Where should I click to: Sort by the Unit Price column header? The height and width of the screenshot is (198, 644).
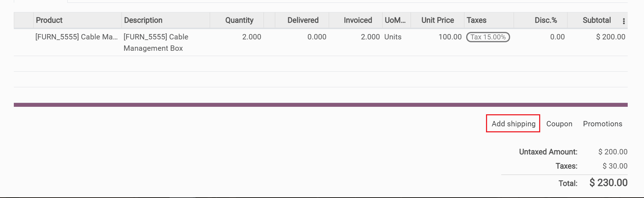pyautogui.click(x=437, y=20)
